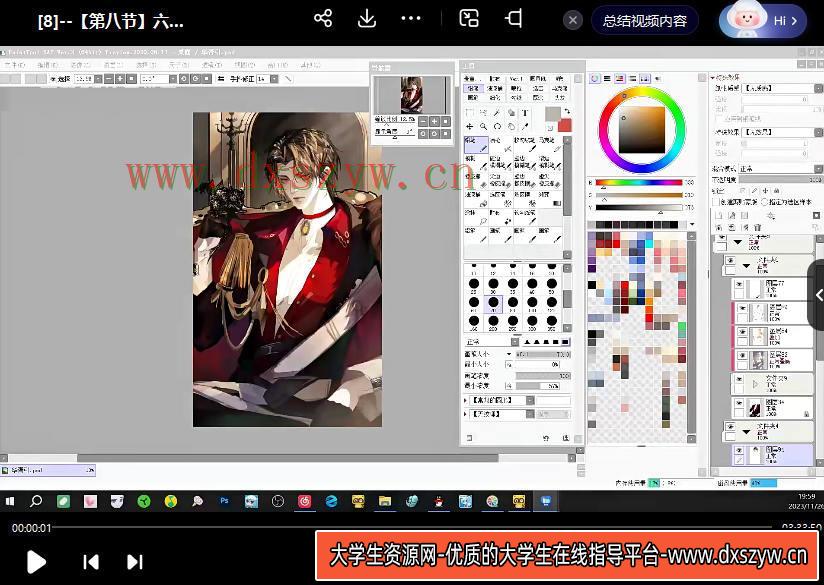This screenshot has height=585, width=824.
Task: Open the Window menu in SAI
Action: pyautogui.click(x=277, y=65)
